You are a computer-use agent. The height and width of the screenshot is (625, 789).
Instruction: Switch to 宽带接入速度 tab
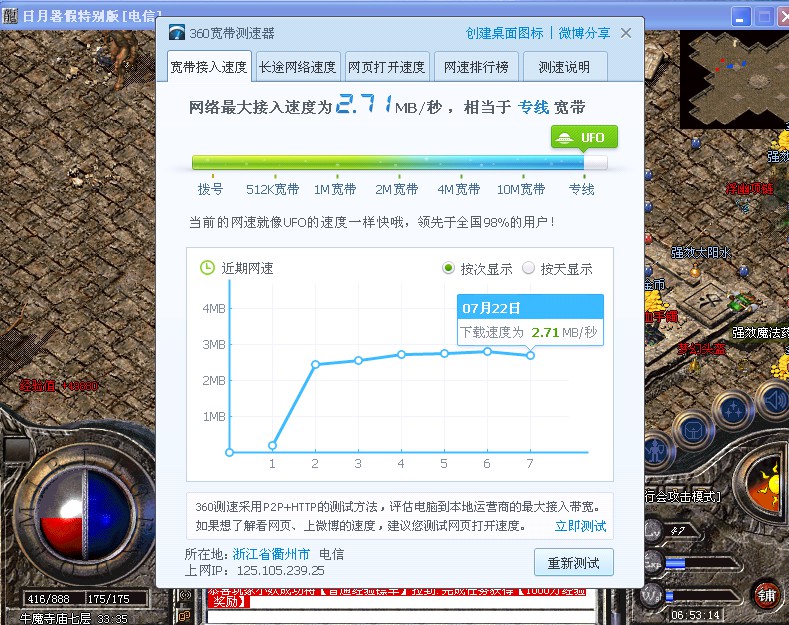209,66
